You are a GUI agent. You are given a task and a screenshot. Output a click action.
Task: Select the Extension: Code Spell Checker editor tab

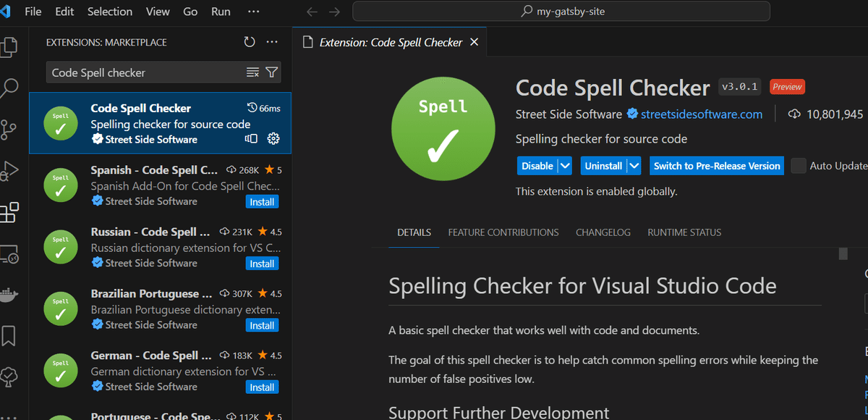[391, 42]
